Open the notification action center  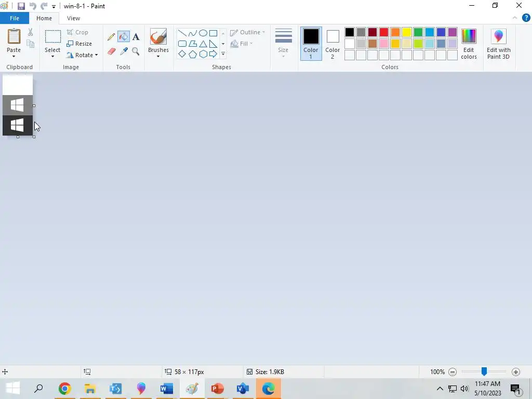tap(516, 389)
